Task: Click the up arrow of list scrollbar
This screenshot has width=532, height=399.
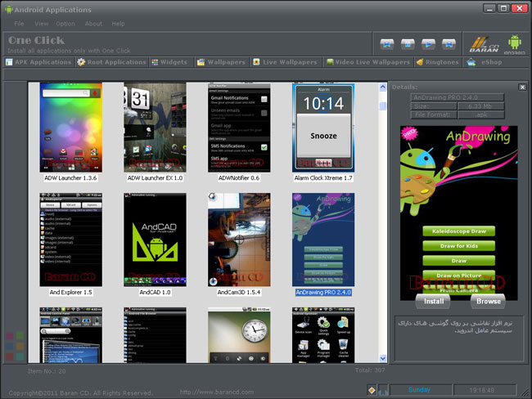Action: tap(383, 87)
